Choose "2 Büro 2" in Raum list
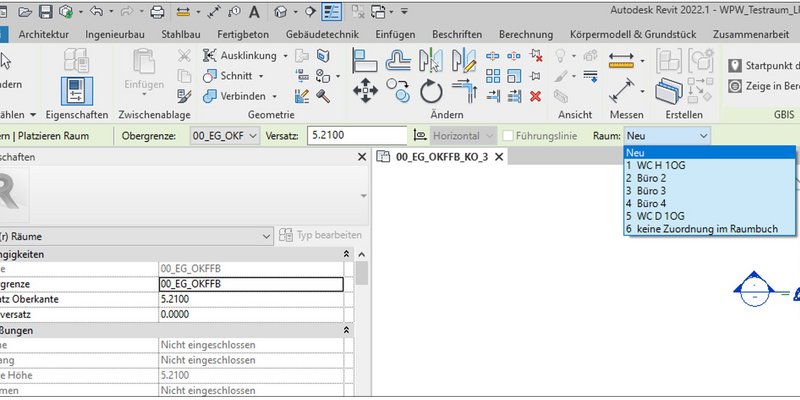Image resolution: width=800 pixels, height=400 pixels. click(709, 178)
